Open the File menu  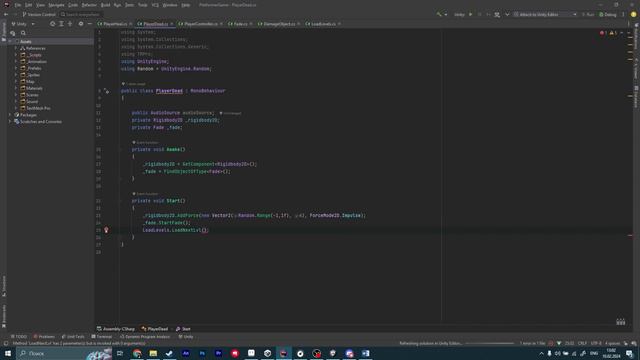18,5
